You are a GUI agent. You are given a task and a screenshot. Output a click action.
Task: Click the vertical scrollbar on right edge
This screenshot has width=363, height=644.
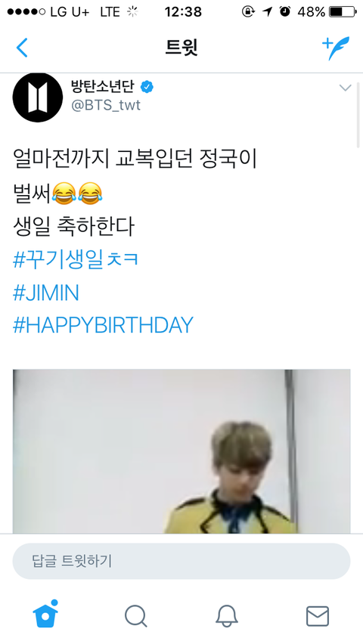tap(358, 115)
